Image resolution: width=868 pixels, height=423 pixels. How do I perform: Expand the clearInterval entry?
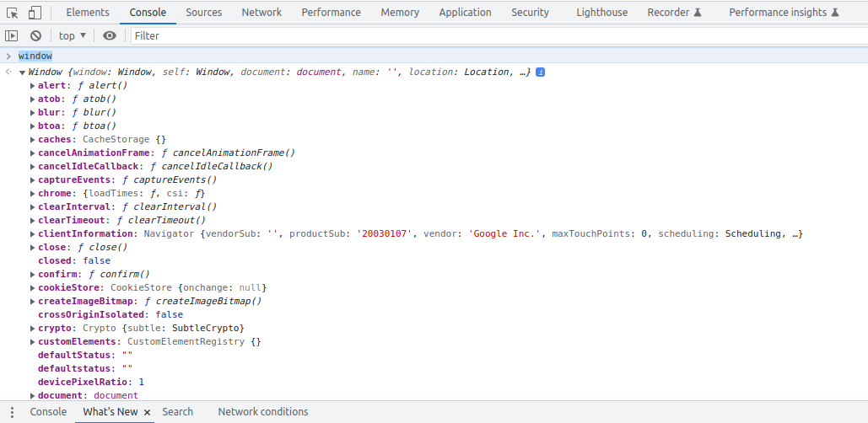pyautogui.click(x=33, y=206)
